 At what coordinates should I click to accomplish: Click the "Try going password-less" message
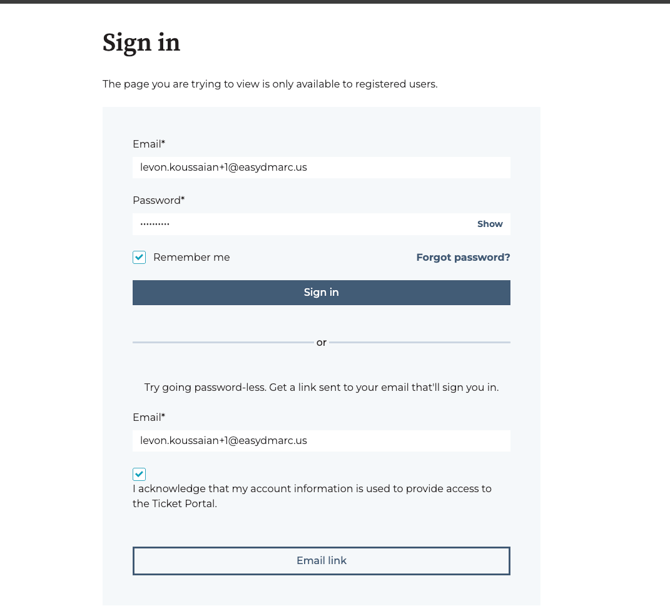point(321,387)
